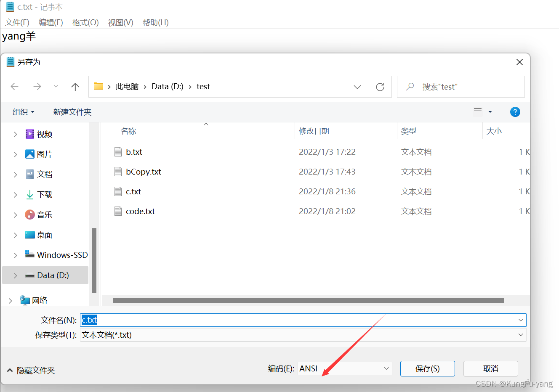Open Notepad 帮助(H) menu

(156, 22)
